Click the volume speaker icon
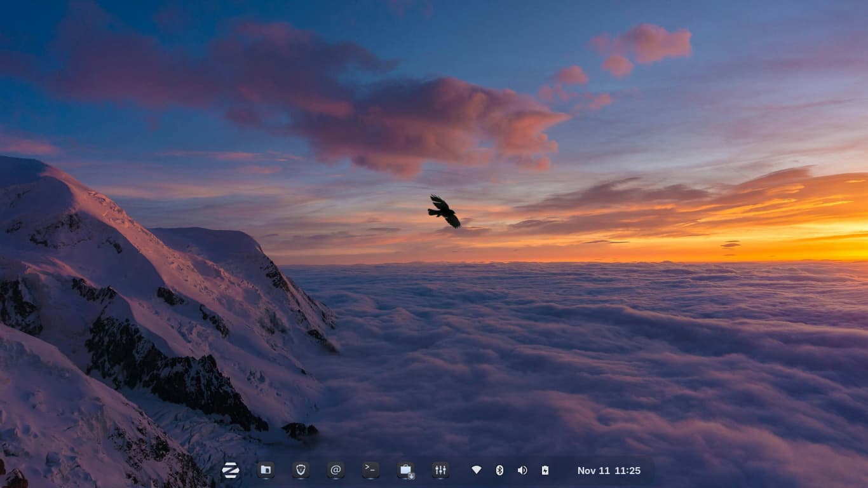Image resolution: width=868 pixels, height=488 pixels. 522,470
